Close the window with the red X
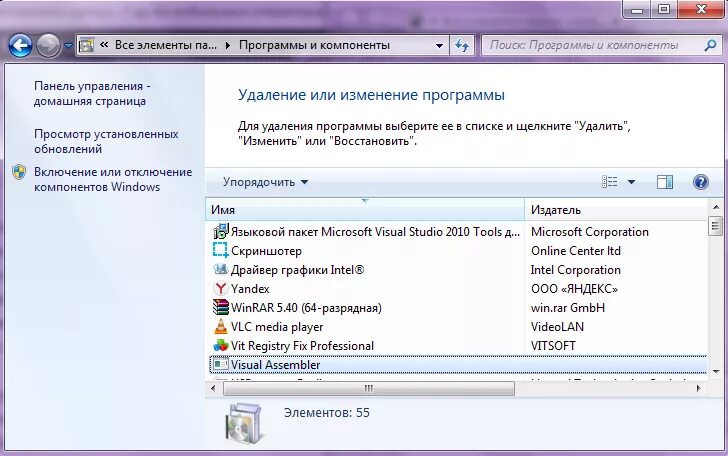This screenshot has width=728, height=456. coord(702,9)
